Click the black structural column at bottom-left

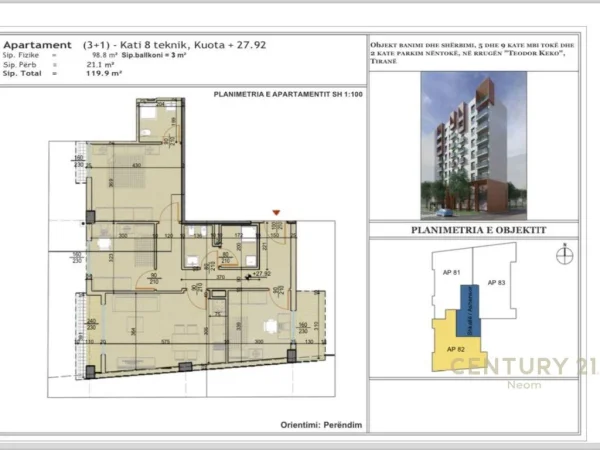tap(86, 373)
